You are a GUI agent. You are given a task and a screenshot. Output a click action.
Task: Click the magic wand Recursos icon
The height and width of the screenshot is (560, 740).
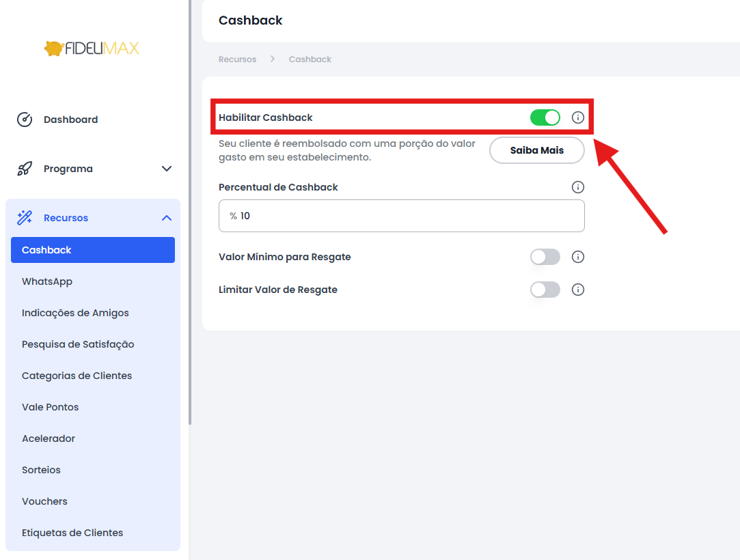(x=25, y=217)
